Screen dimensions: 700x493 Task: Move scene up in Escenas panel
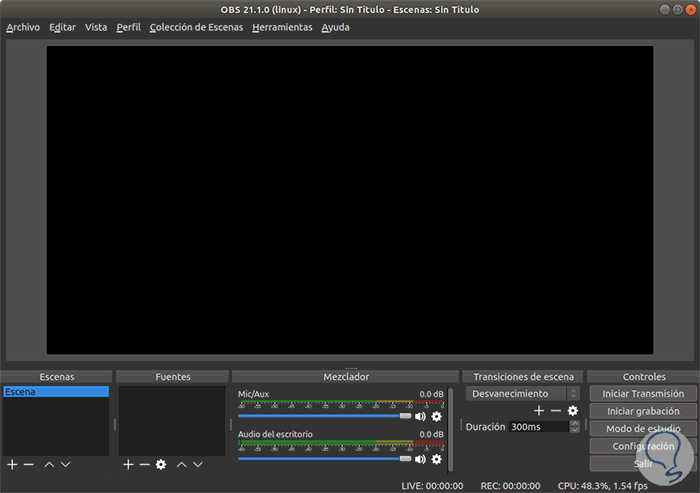tap(49, 465)
